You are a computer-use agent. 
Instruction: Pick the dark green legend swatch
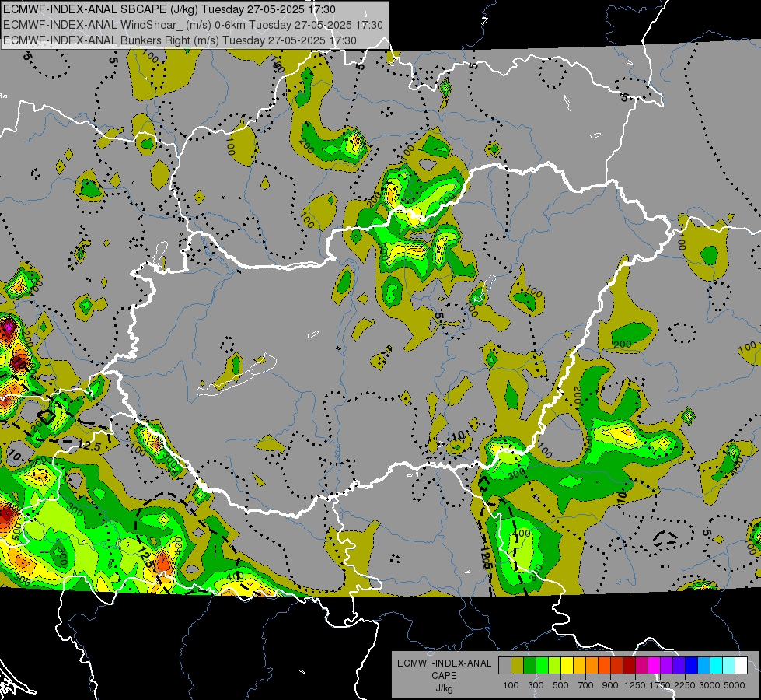[529, 666]
